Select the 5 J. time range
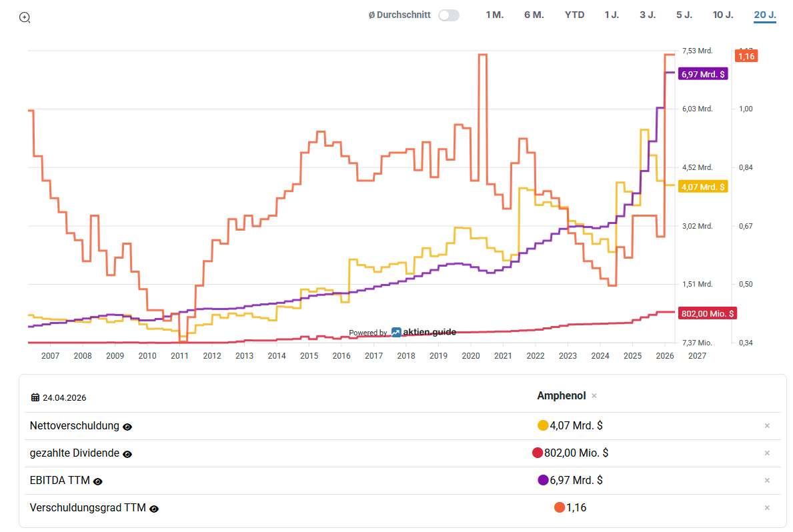 684,15
